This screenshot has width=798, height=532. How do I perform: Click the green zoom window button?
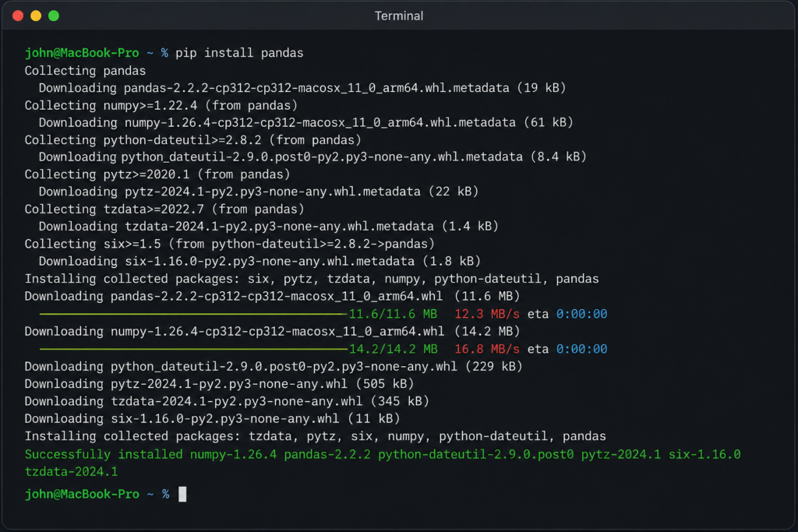[x=54, y=16]
